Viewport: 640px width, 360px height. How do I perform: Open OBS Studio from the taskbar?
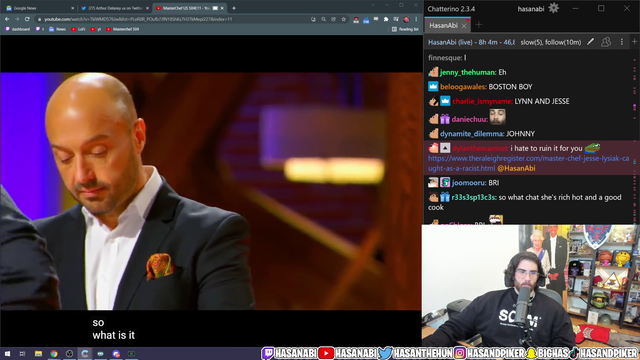click(x=69, y=353)
